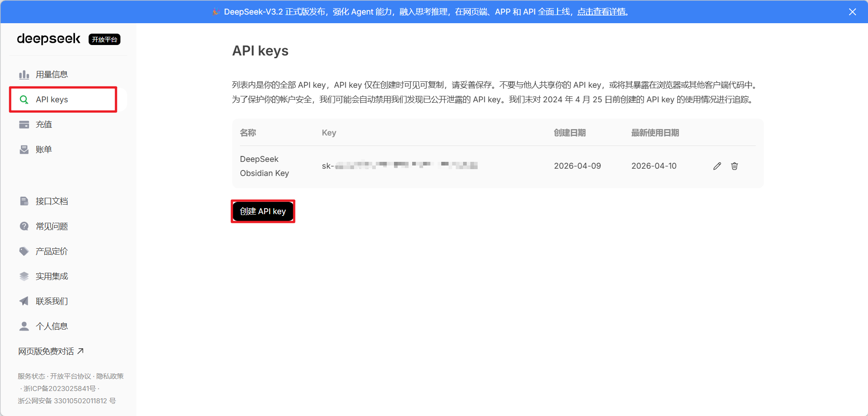This screenshot has width=868, height=416.
Task: Click the magnifier icon beside API keys
Action: point(24,100)
